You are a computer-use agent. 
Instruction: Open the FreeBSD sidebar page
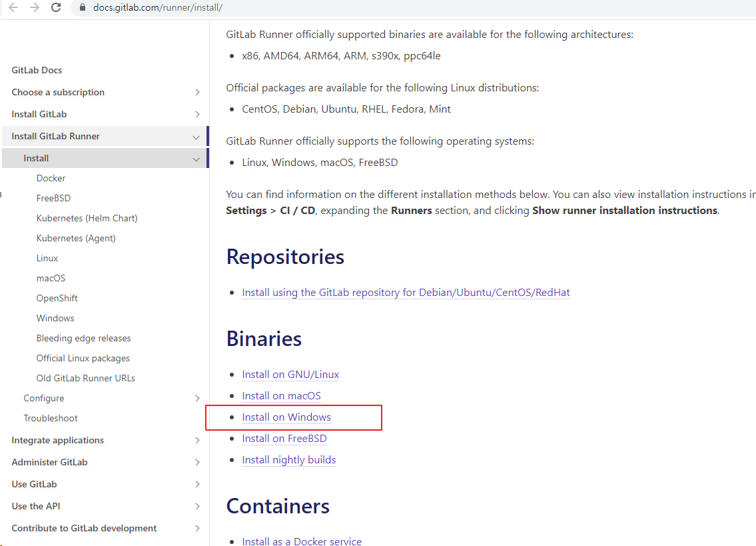[53, 199]
